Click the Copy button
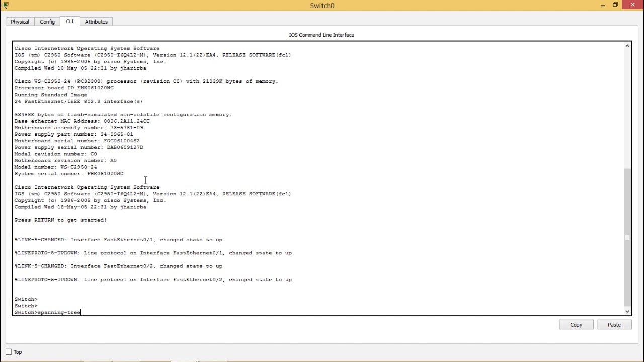Screen dimensions: 644x362 pos(576,325)
